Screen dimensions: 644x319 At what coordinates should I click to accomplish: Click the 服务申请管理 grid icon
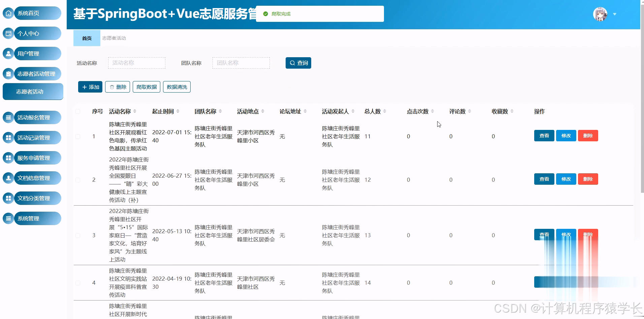8,158
